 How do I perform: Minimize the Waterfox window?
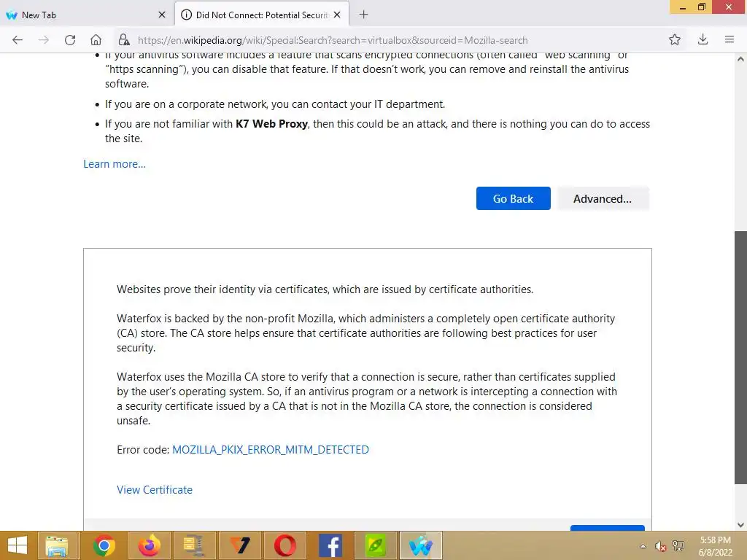[683, 7]
